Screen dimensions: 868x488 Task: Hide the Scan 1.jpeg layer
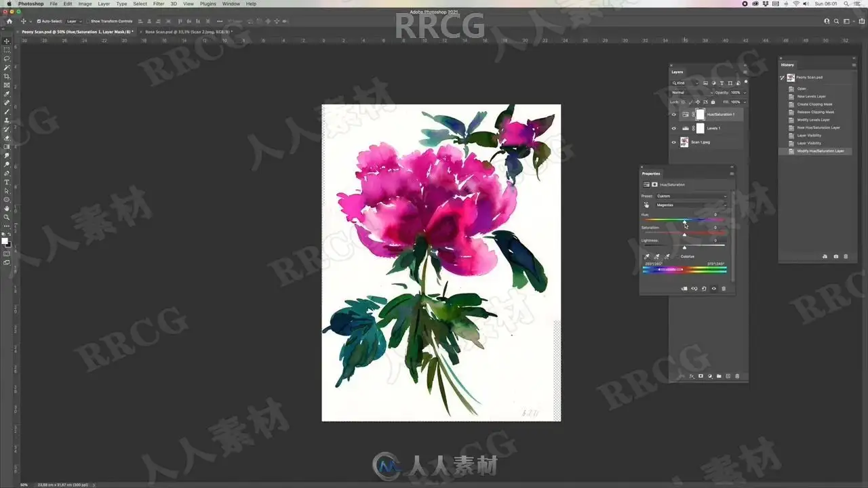click(x=673, y=142)
